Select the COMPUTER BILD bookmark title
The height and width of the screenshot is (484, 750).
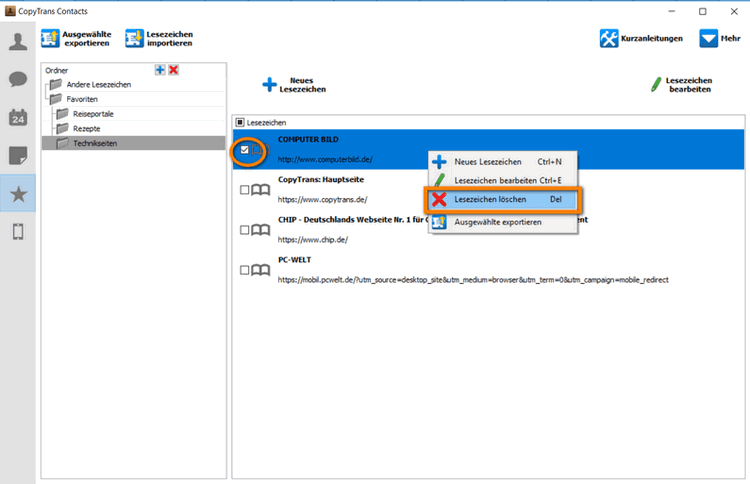[308, 140]
